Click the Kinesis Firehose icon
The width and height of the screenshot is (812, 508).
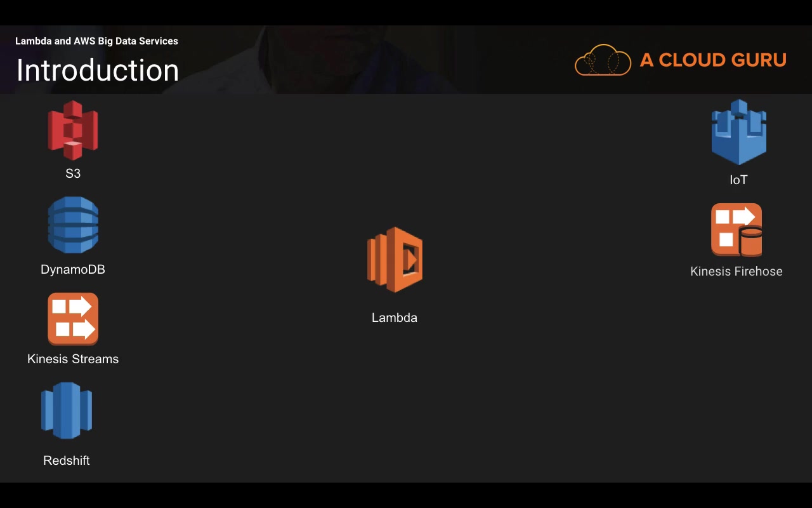(x=737, y=230)
